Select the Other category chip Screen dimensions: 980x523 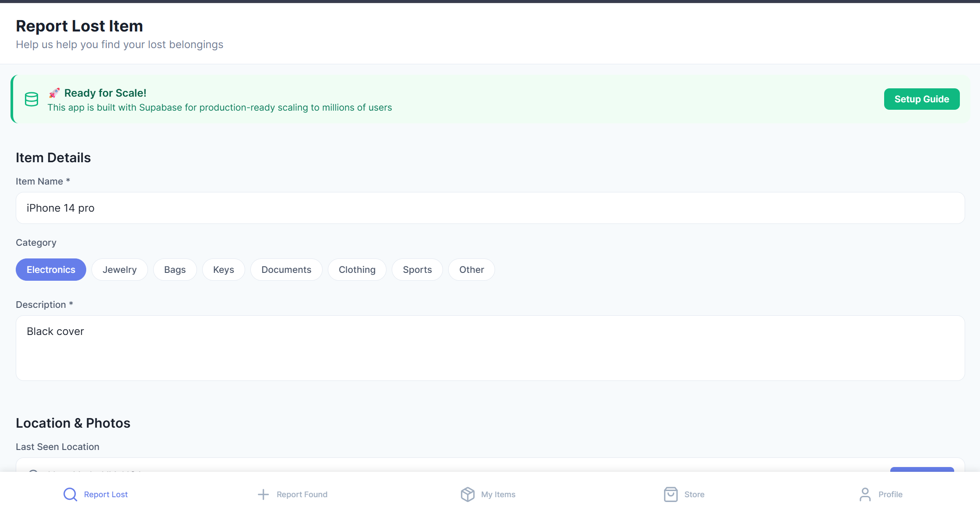point(471,269)
